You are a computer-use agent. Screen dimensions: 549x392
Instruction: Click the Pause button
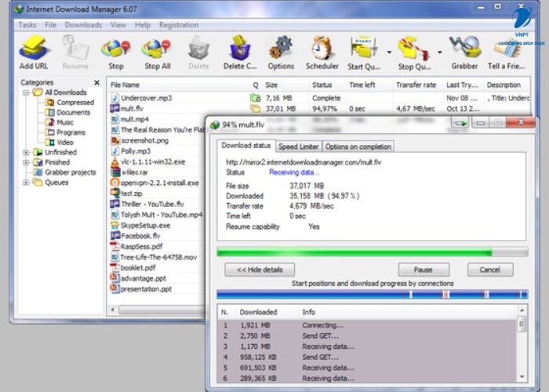[424, 269]
